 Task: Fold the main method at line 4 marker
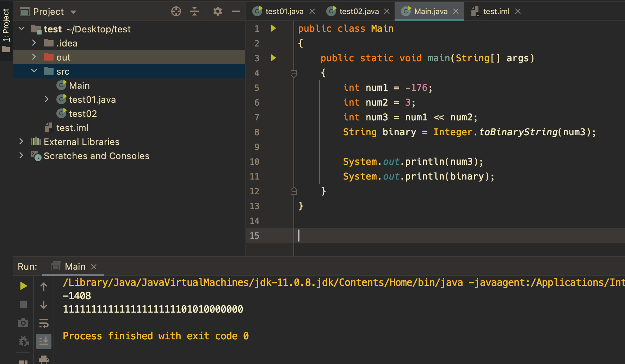[x=293, y=73]
